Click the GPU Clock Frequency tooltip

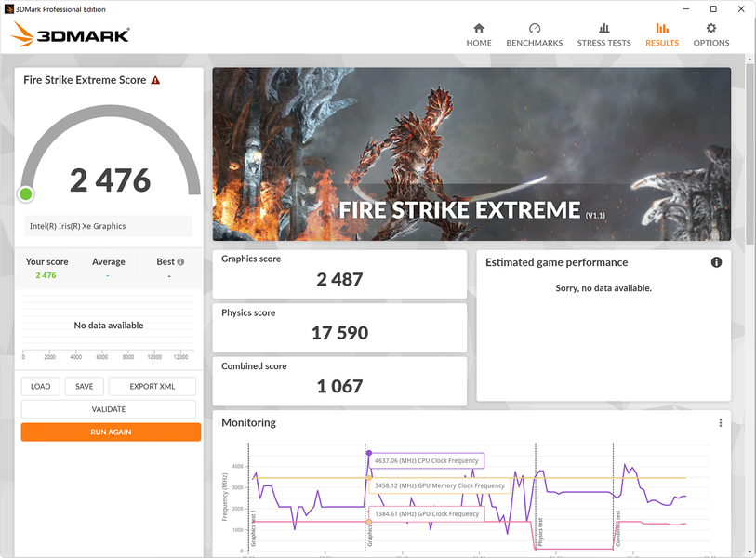pyautogui.click(x=427, y=514)
